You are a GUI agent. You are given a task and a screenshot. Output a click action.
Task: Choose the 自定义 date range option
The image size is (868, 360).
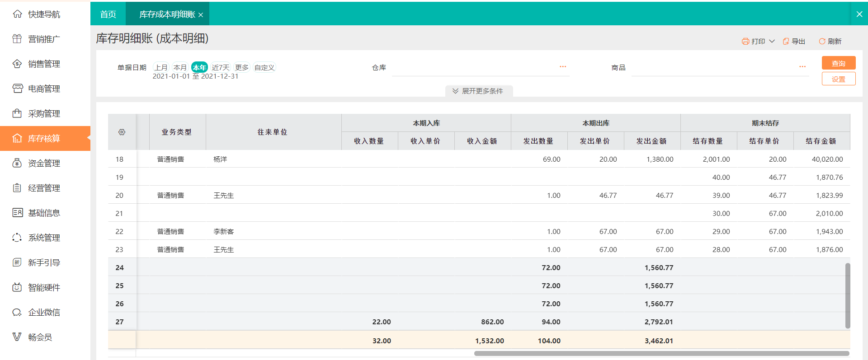(x=264, y=67)
